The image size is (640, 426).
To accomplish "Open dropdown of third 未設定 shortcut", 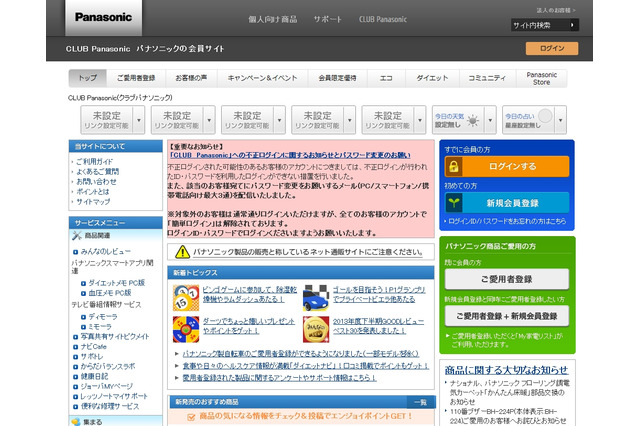I will point(280,120).
